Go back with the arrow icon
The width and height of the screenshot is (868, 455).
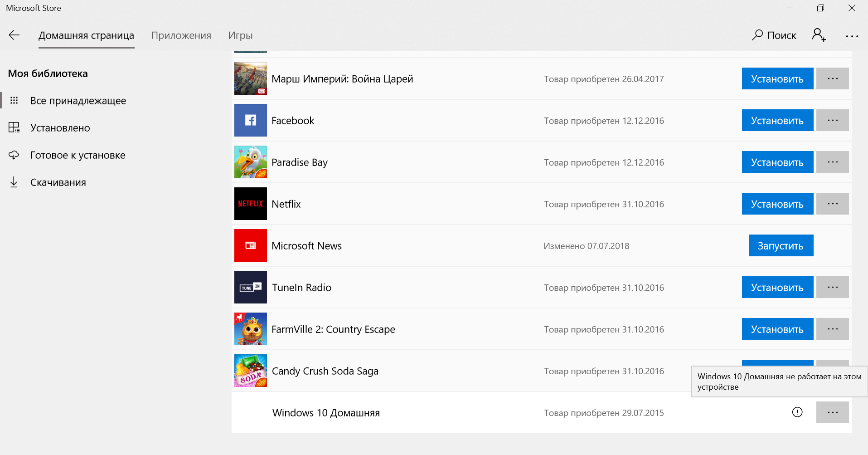click(x=14, y=35)
